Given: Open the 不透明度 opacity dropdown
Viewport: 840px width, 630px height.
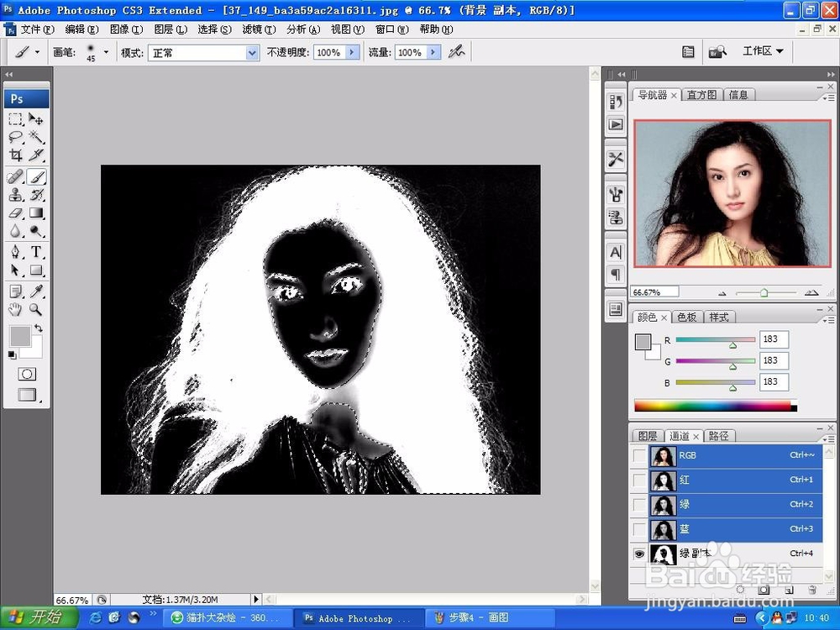Looking at the screenshot, I should 354,52.
